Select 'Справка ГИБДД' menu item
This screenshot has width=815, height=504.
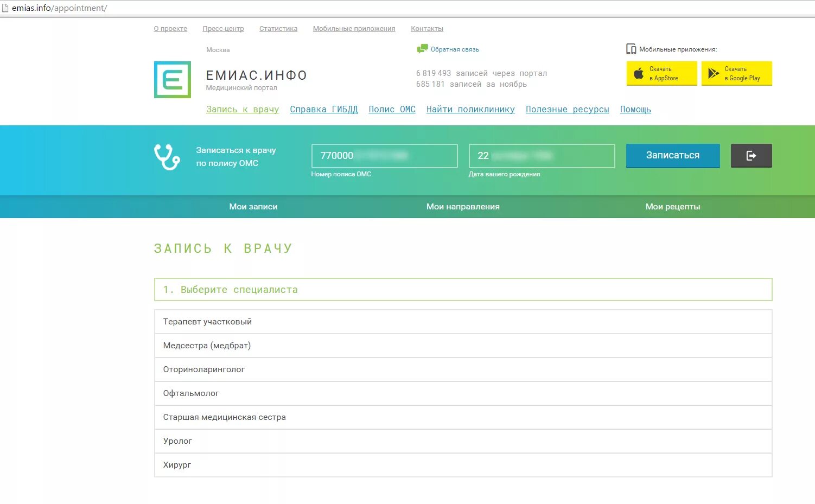tap(324, 110)
